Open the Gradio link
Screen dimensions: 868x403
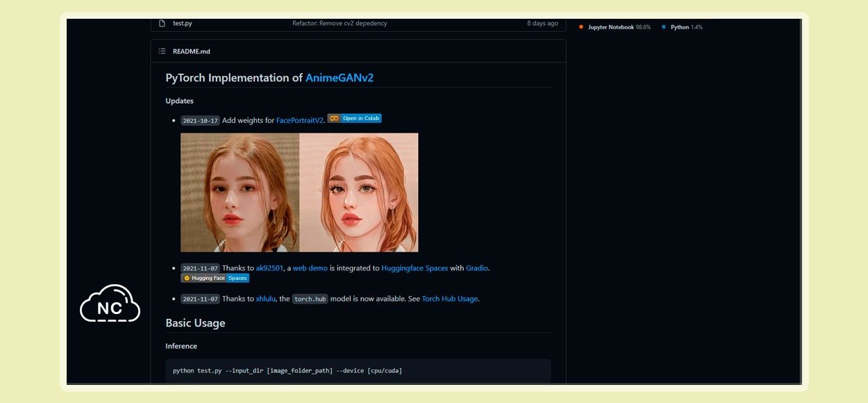click(x=477, y=268)
